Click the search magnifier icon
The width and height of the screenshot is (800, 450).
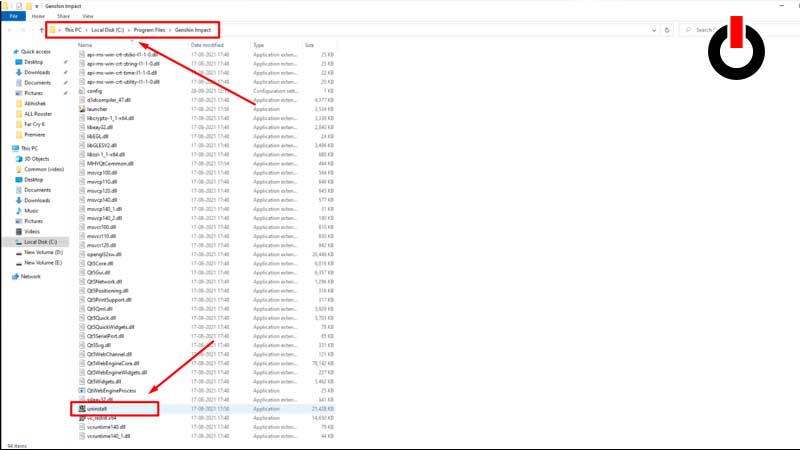[x=688, y=30]
